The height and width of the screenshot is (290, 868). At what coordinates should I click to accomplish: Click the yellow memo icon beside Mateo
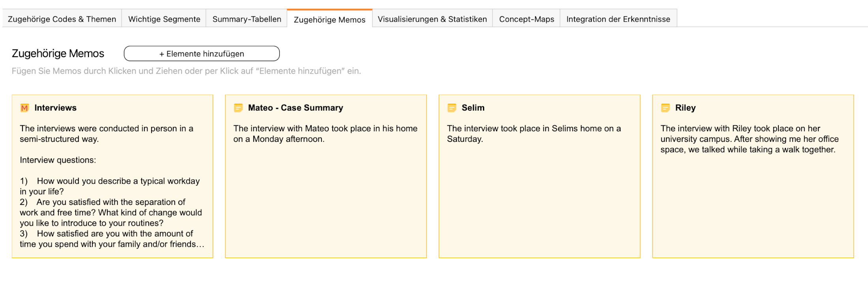[238, 108]
